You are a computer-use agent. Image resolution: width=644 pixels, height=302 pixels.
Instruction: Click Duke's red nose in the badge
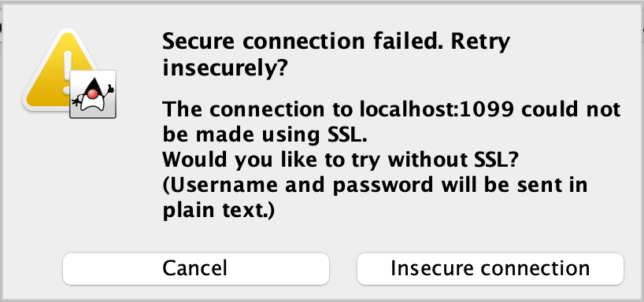pyautogui.click(x=93, y=94)
